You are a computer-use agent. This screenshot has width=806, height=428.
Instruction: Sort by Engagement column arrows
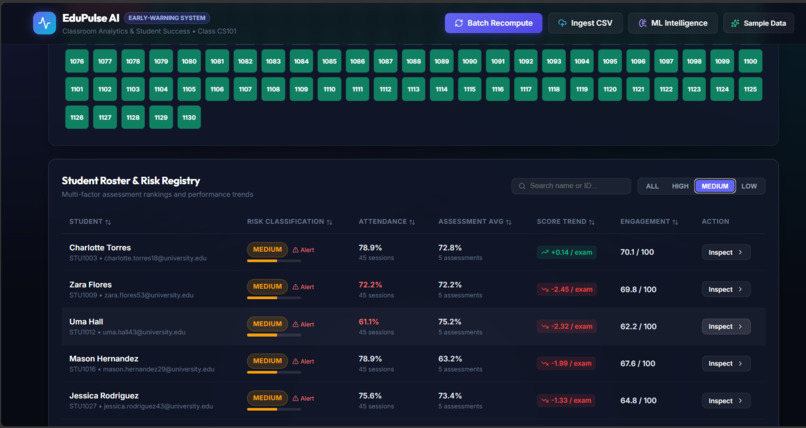click(x=675, y=222)
